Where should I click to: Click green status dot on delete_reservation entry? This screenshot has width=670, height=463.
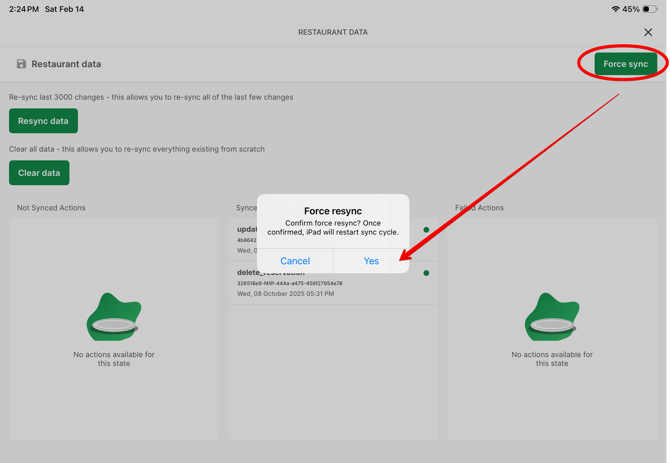click(x=426, y=273)
